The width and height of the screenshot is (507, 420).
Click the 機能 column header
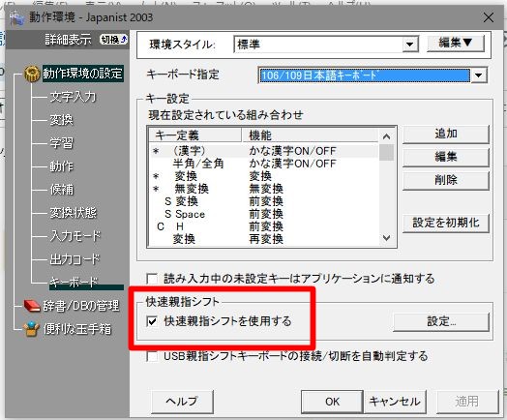pyautogui.click(x=310, y=135)
